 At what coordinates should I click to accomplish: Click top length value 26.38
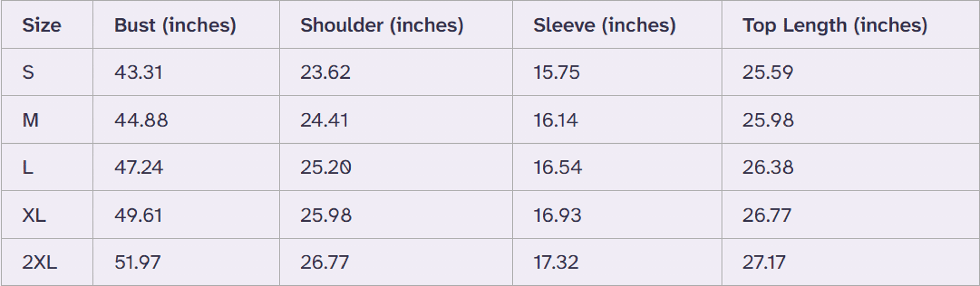click(768, 167)
